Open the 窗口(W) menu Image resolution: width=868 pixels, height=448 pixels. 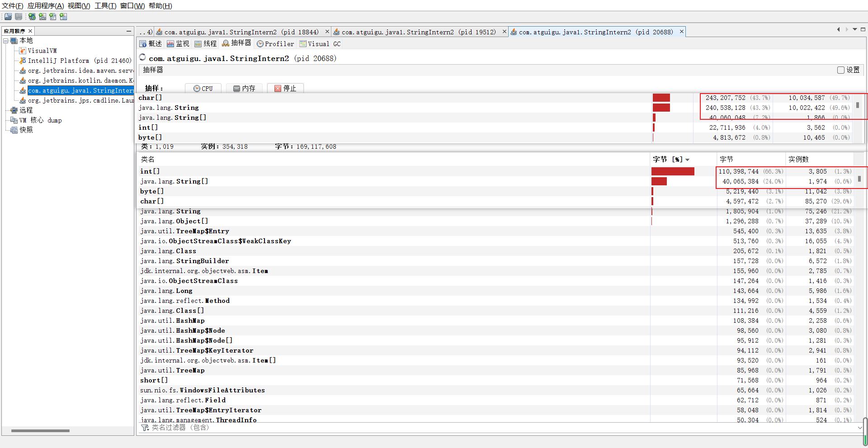point(132,6)
